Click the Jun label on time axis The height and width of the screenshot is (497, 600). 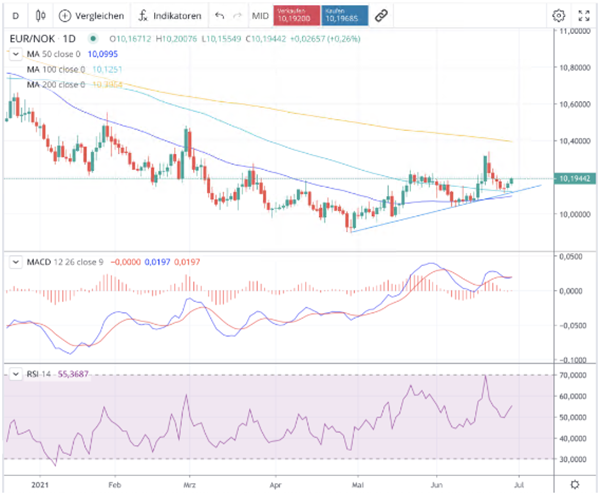click(x=437, y=485)
